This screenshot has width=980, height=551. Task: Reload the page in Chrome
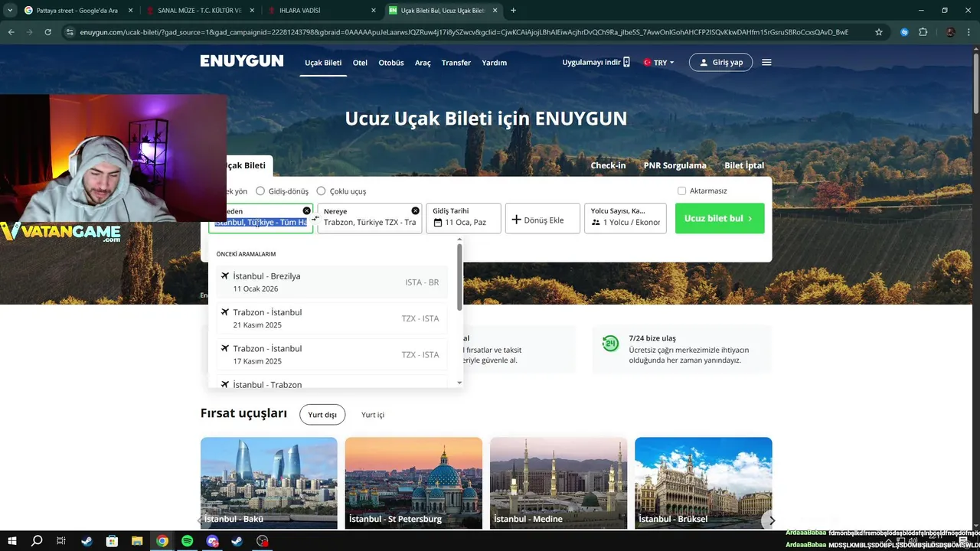[47, 32]
